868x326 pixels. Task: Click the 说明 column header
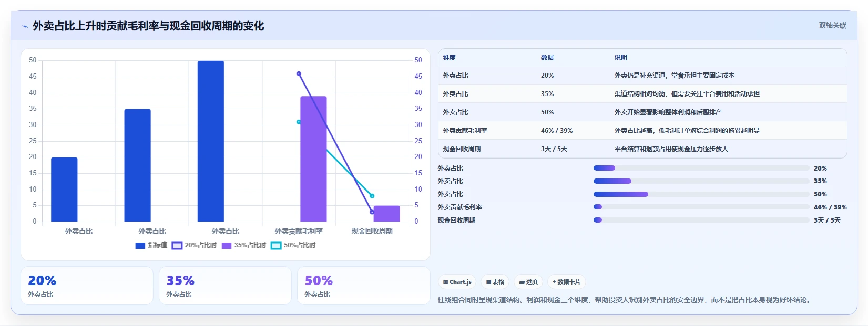tap(621, 58)
